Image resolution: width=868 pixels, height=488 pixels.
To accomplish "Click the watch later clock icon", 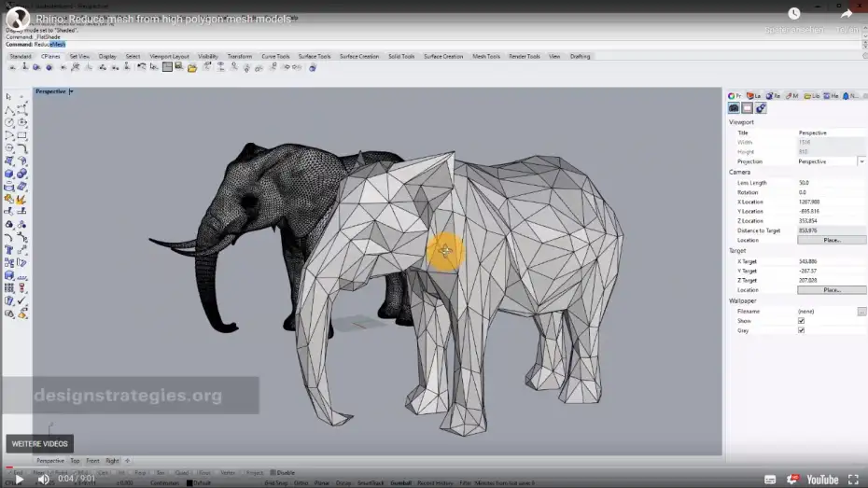I will point(794,13).
